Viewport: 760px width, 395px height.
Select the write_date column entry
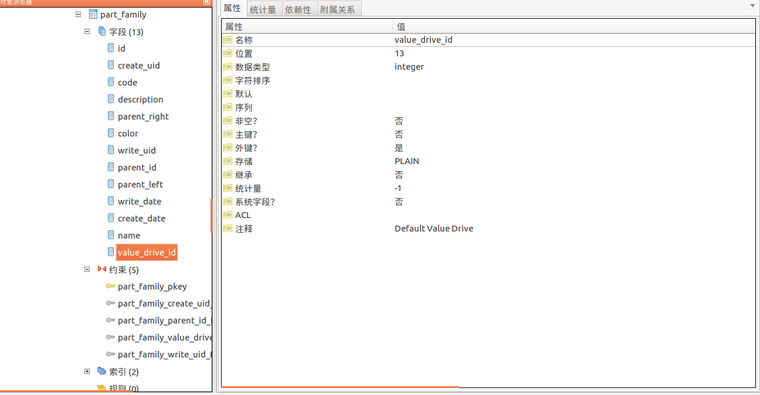[140, 201]
